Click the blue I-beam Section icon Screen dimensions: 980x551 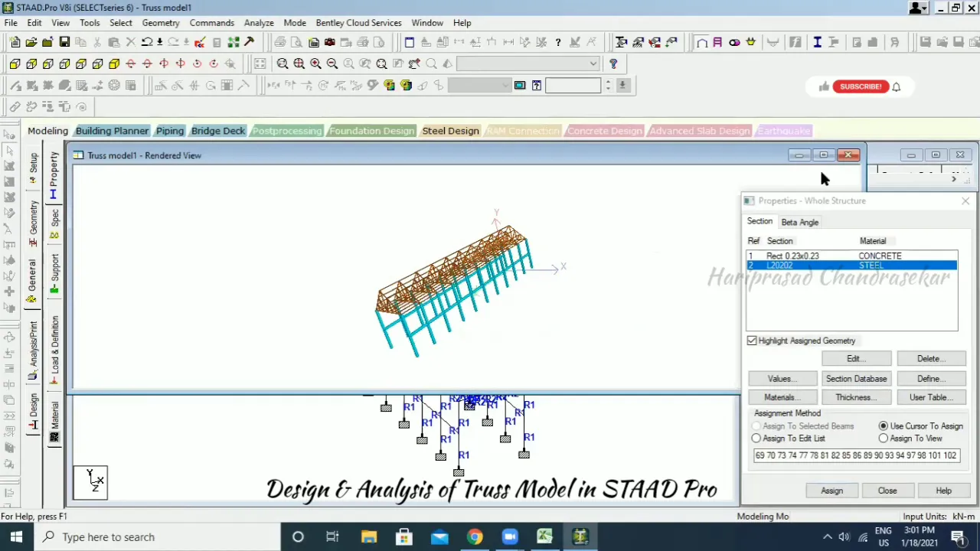coord(817,42)
